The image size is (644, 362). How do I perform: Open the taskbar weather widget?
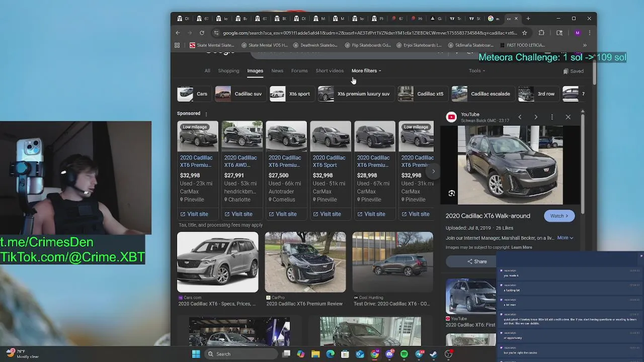[x=23, y=354]
